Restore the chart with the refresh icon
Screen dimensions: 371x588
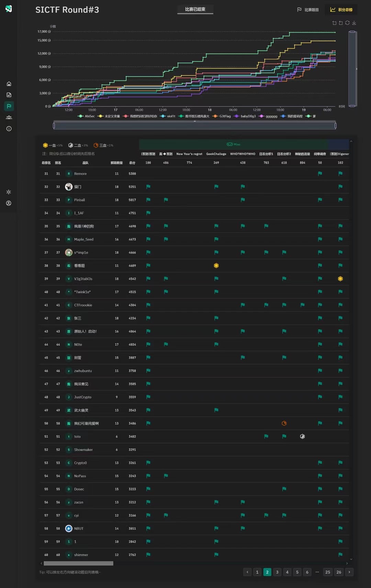point(347,23)
